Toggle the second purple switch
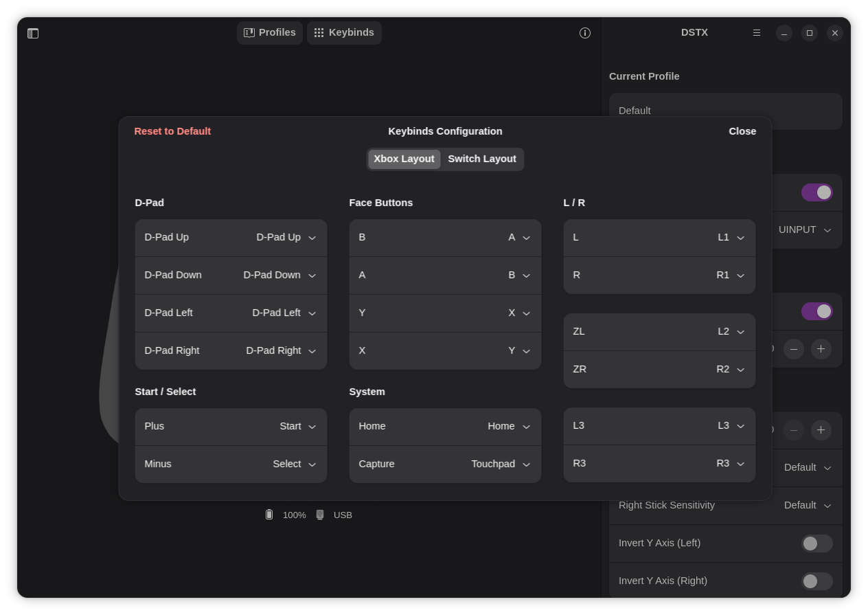This screenshot has height=615, width=868. point(817,311)
